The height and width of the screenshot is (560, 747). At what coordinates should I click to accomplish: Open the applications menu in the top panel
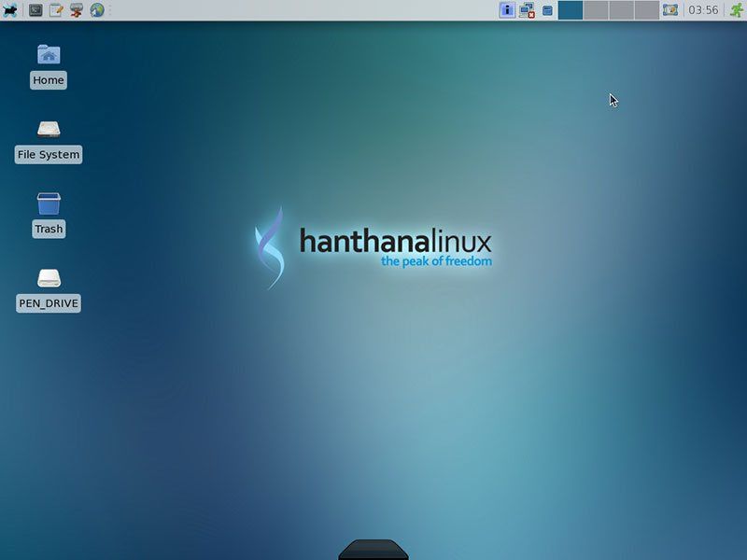pyautogui.click(x=9, y=9)
